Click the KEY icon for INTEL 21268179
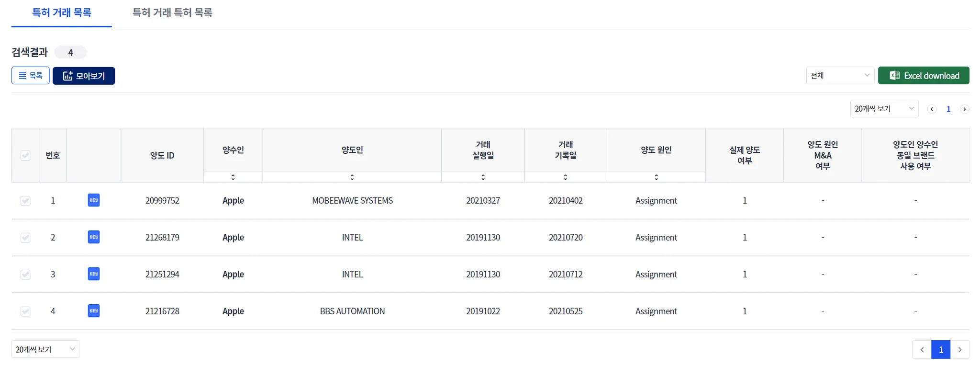 94,237
